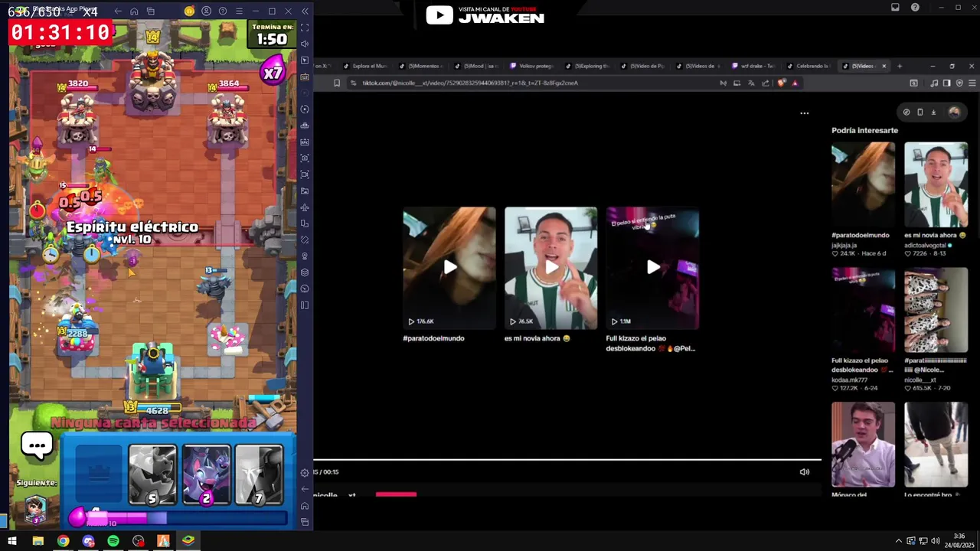Show hidden system tray icons chevron
The width and height of the screenshot is (980, 551).
point(898,541)
